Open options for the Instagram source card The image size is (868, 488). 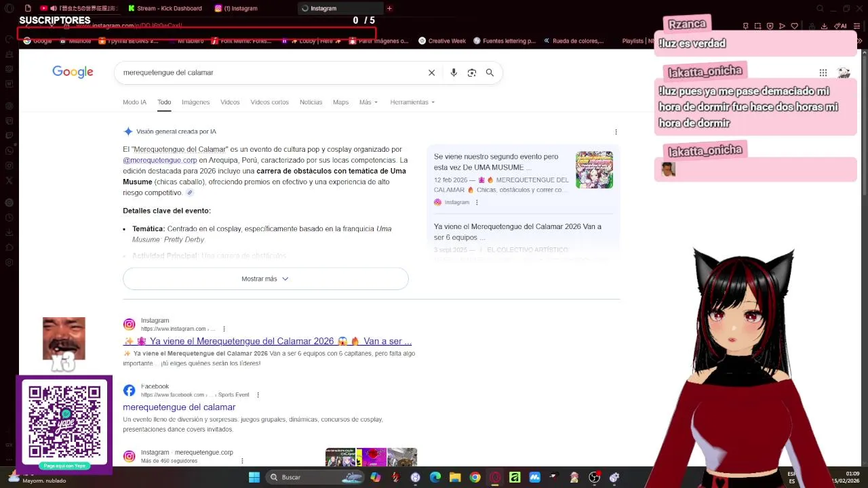[x=477, y=202]
